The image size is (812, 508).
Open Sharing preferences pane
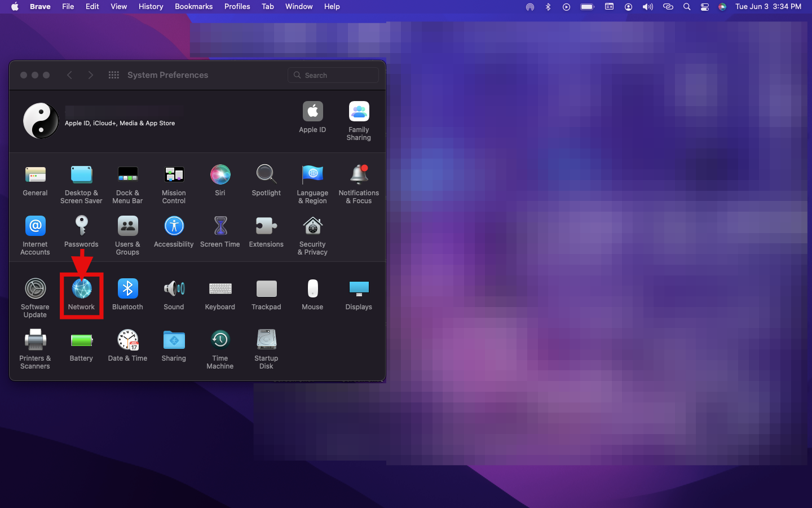[x=174, y=347]
